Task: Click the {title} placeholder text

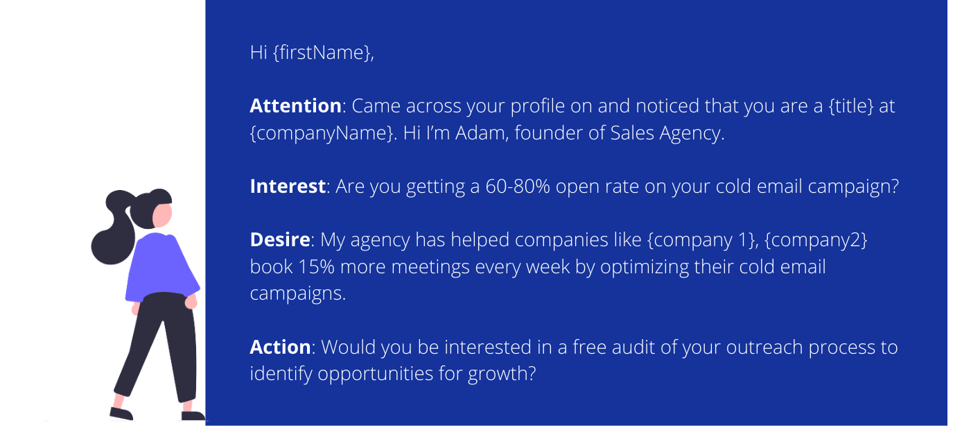Action: point(851,106)
